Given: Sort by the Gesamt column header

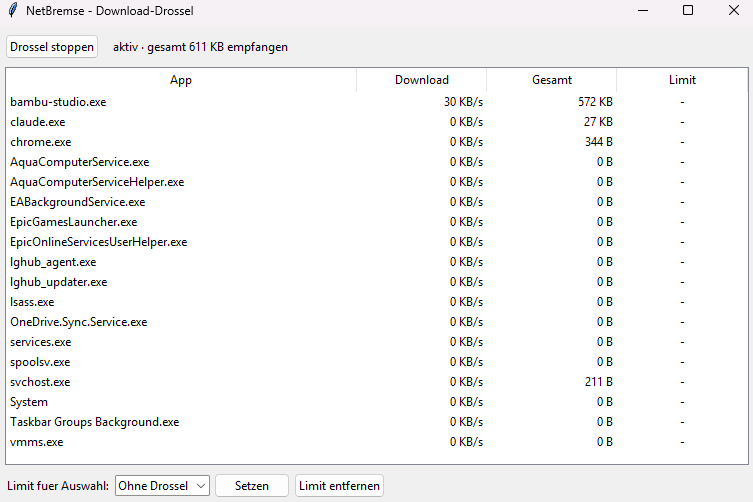Looking at the screenshot, I should pyautogui.click(x=552, y=80).
